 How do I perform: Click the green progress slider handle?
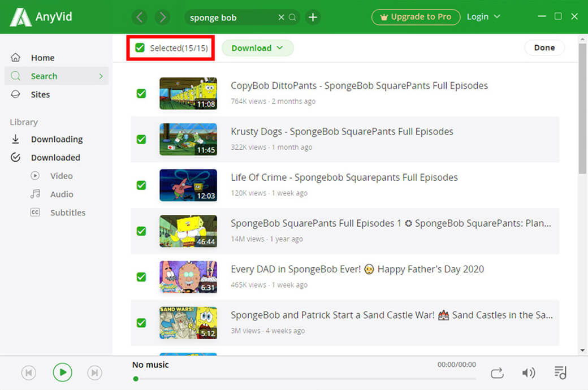pos(136,379)
